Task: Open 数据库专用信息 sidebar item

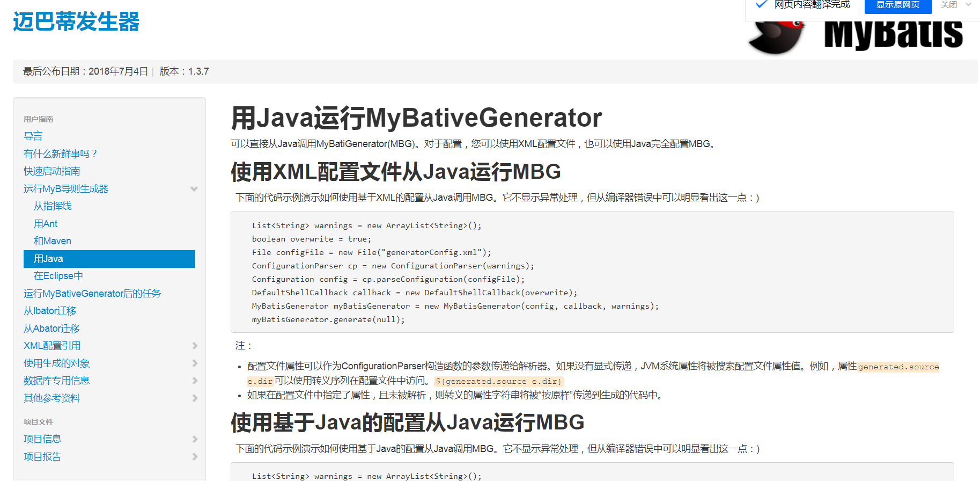Action: [57, 381]
